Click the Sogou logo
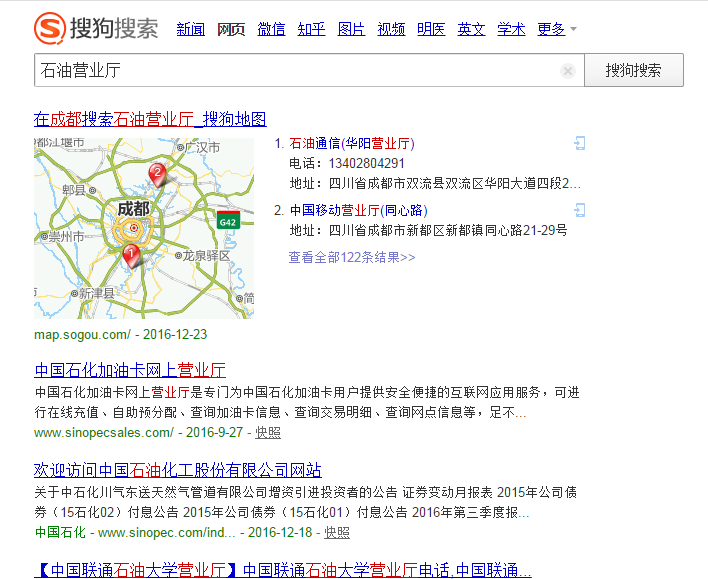 click(x=96, y=28)
